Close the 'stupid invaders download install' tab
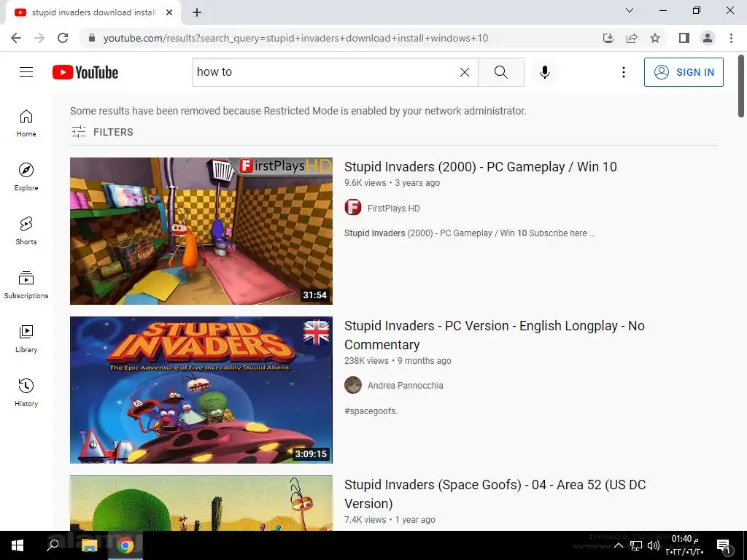The image size is (747, 560). pyautogui.click(x=169, y=12)
